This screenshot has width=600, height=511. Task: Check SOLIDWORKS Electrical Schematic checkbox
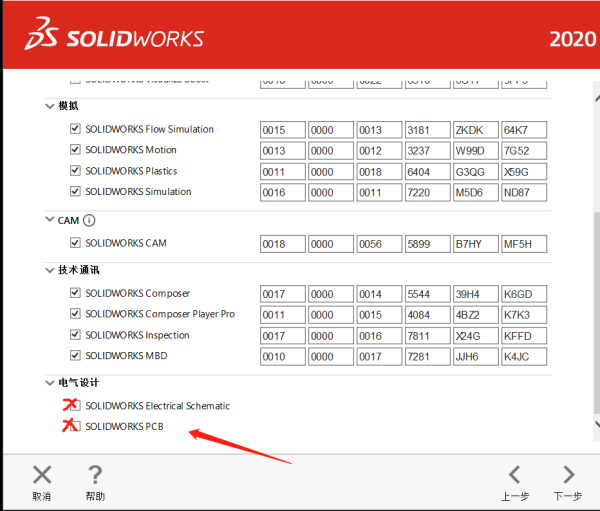pyautogui.click(x=75, y=406)
